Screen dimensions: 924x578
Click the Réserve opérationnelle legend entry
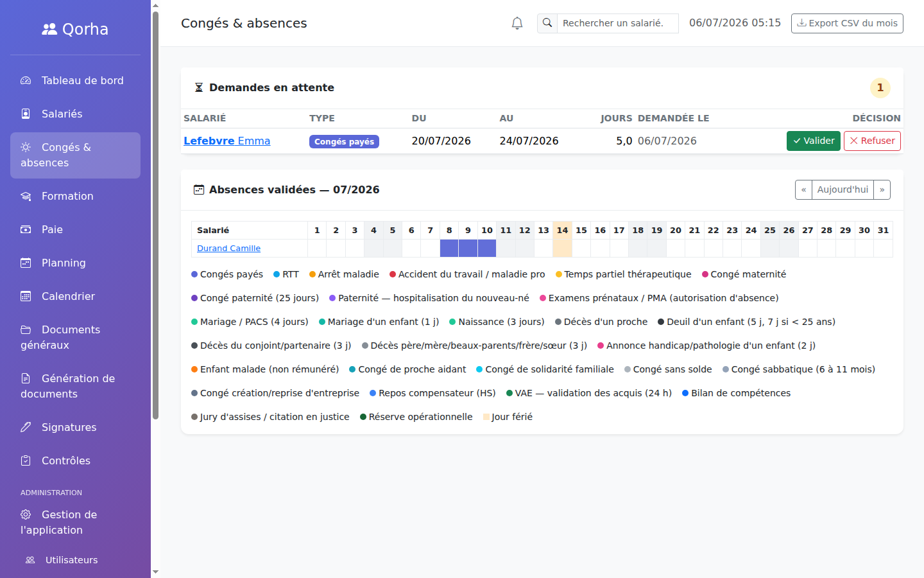(416, 417)
